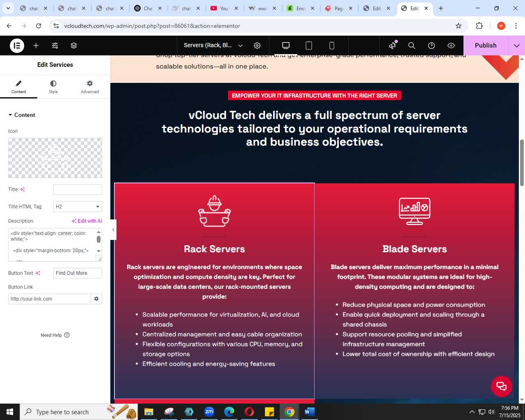Screen dimensions: 525x420
Task: Switch to the Style tab
Action: pos(53,87)
